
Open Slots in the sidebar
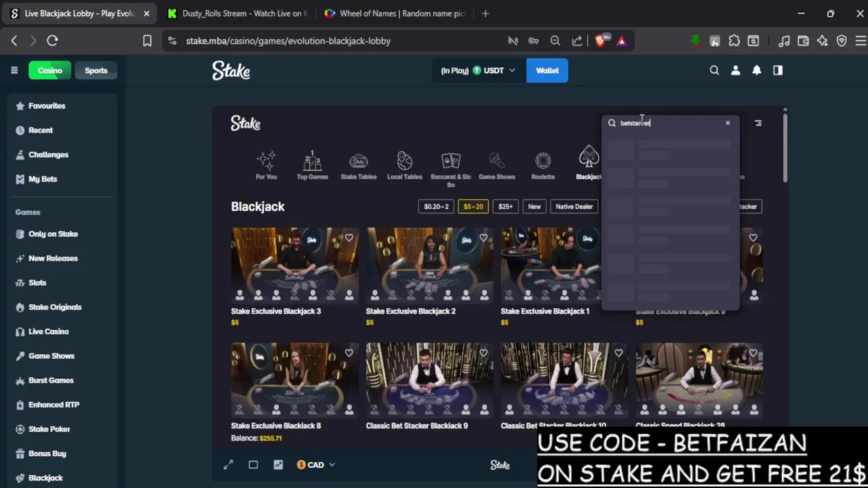pyautogui.click(x=37, y=283)
